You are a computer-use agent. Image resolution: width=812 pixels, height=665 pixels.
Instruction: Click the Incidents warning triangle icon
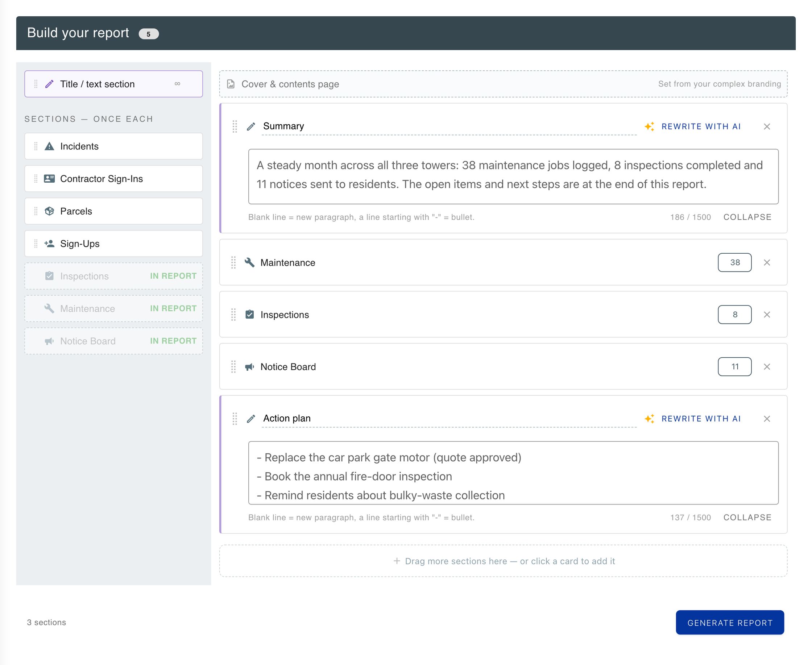pos(49,146)
